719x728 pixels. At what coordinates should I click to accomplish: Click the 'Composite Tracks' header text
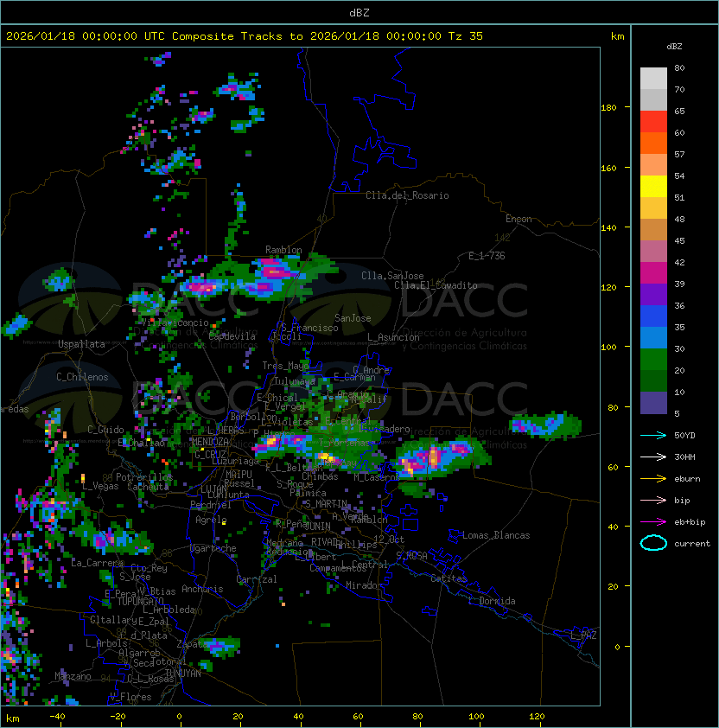tap(227, 36)
